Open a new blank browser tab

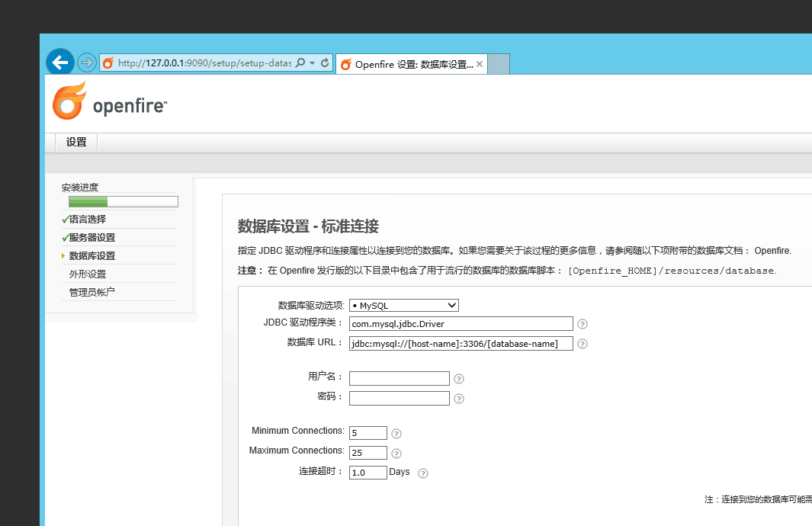point(499,64)
